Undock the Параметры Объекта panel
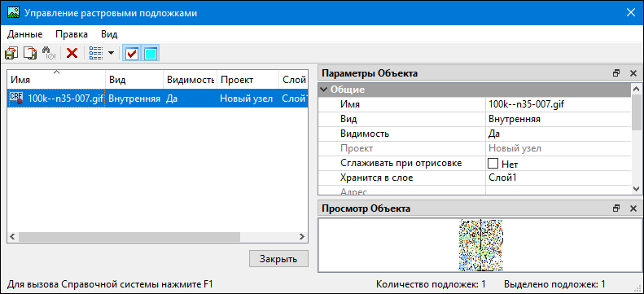 tap(616, 73)
